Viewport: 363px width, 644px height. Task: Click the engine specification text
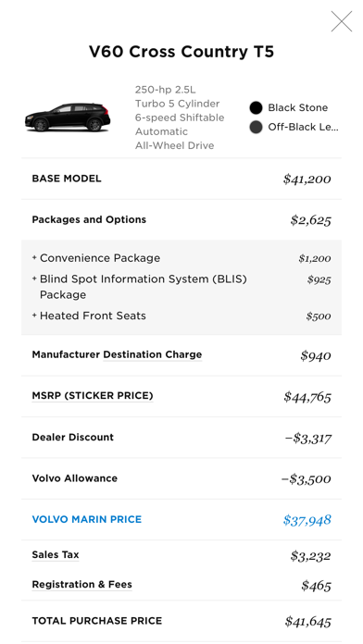(x=180, y=118)
